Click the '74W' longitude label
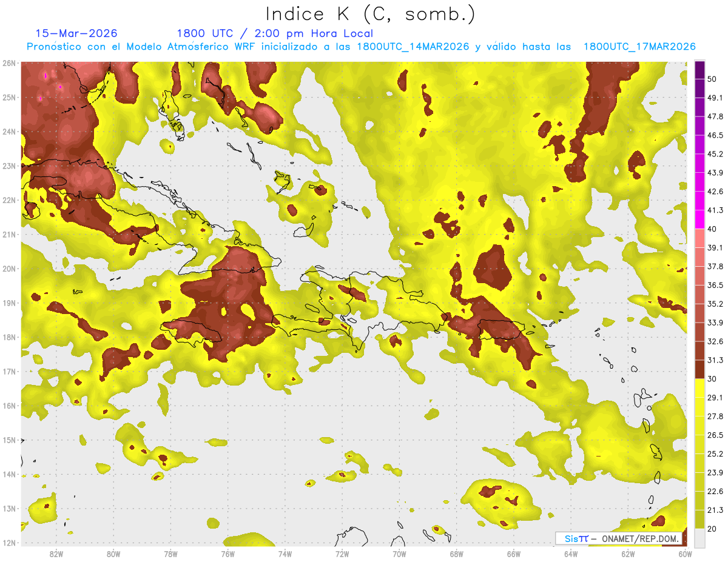 point(285,554)
